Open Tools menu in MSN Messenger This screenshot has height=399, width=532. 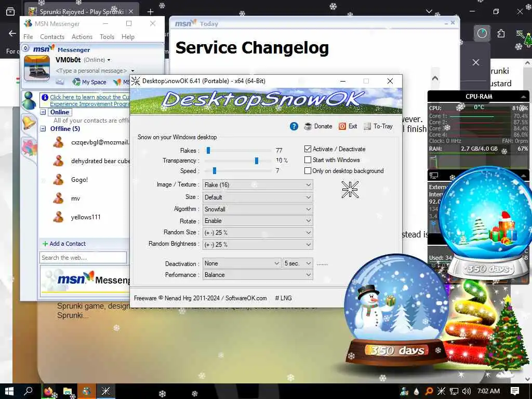tap(107, 37)
